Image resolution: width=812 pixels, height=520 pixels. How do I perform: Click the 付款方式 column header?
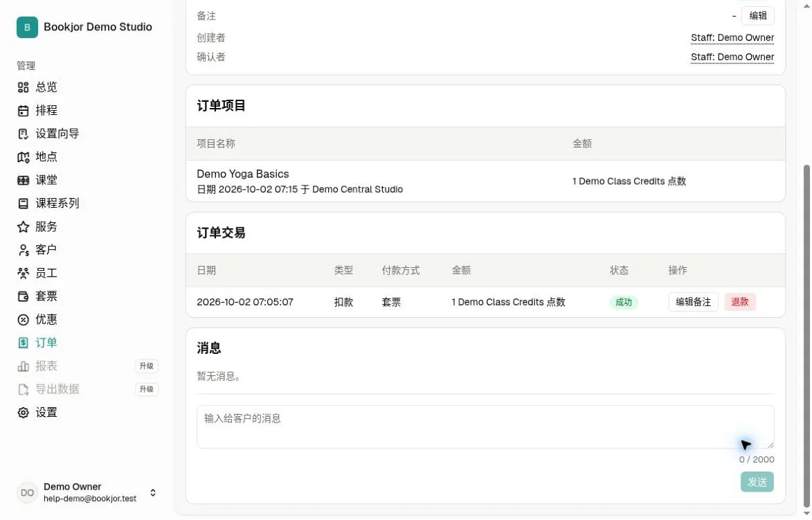pos(400,270)
